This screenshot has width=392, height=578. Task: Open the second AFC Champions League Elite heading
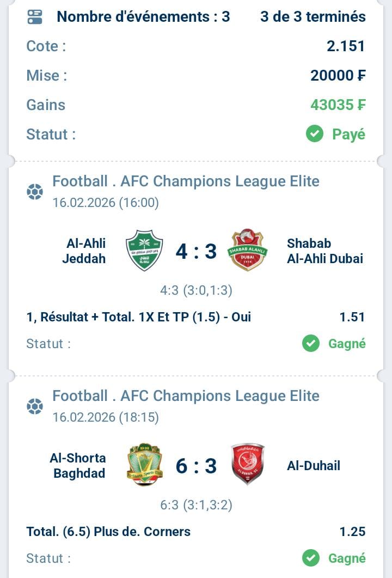(186, 396)
